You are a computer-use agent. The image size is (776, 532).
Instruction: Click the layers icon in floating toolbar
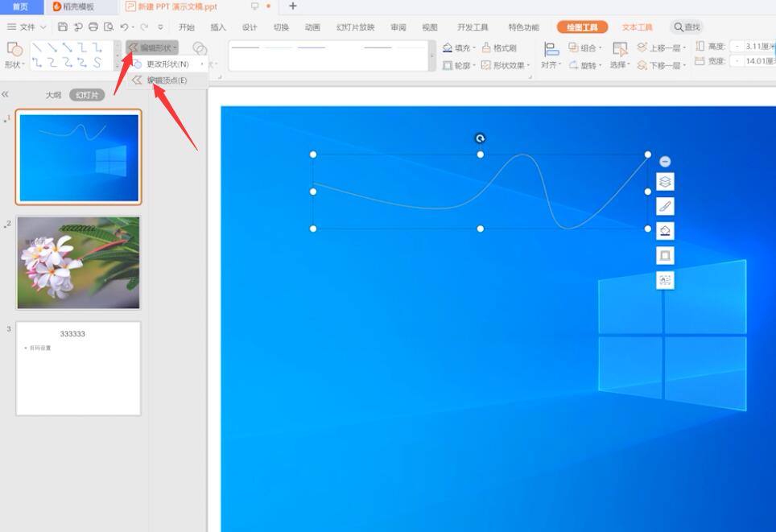[x=665, y=182]
